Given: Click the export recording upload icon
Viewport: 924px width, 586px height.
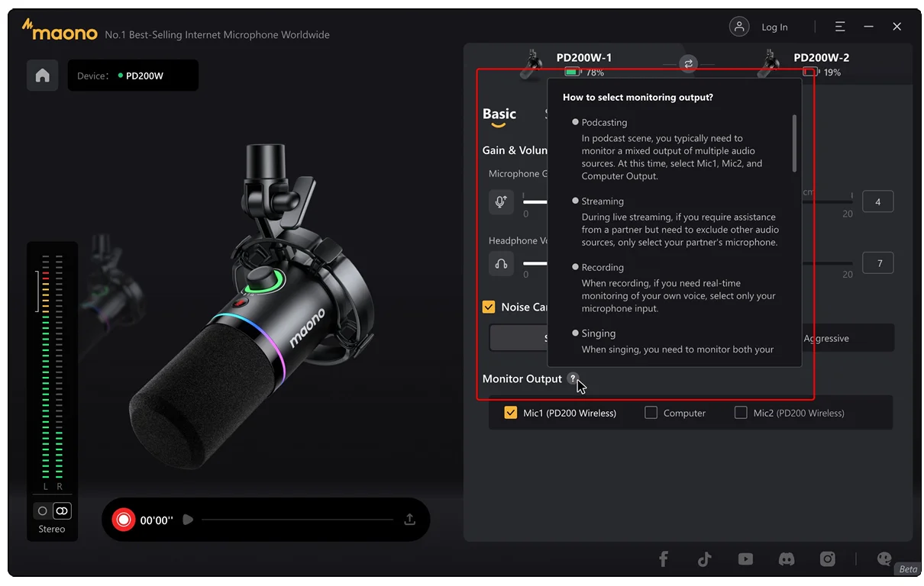Looking at the screenshot, I should click(409, 520).
